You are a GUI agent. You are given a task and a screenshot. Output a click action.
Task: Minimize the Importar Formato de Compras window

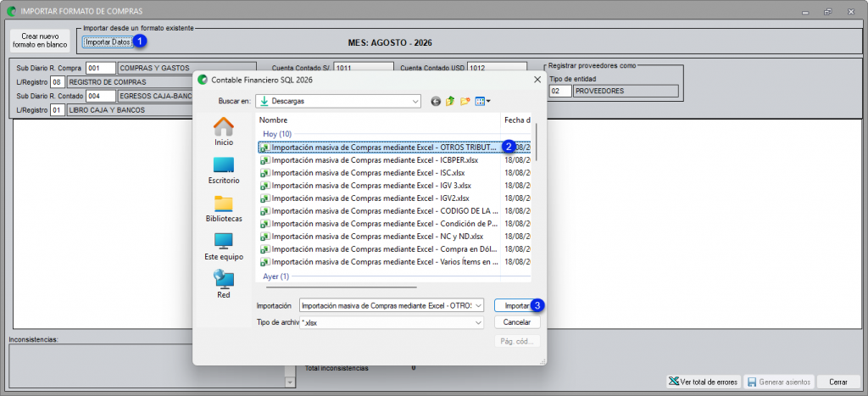(x=804, y=11)
